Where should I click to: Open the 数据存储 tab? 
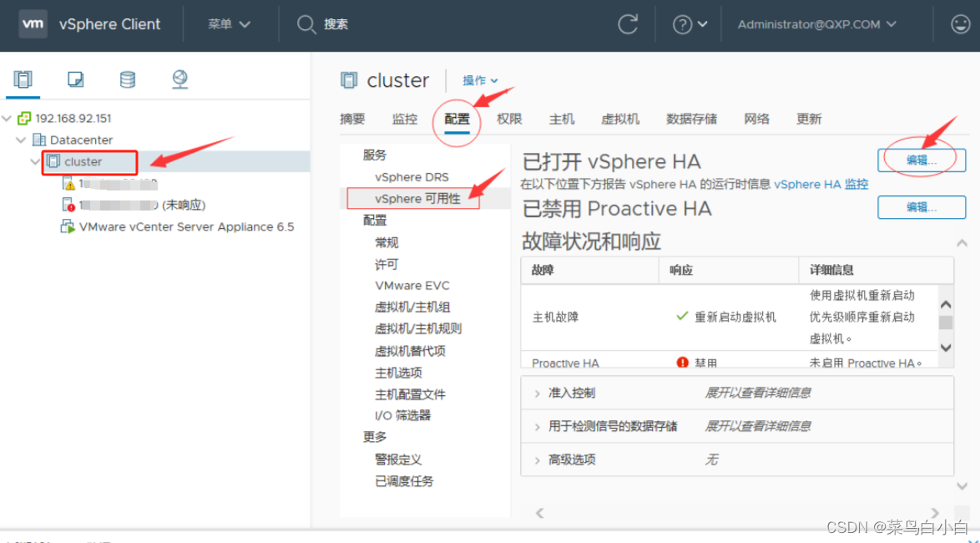691,119
